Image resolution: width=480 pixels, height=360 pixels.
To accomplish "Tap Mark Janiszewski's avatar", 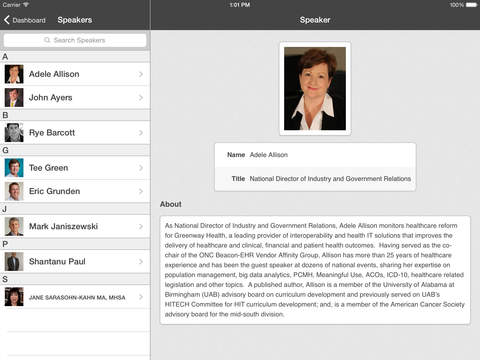I will click(14, 226).
